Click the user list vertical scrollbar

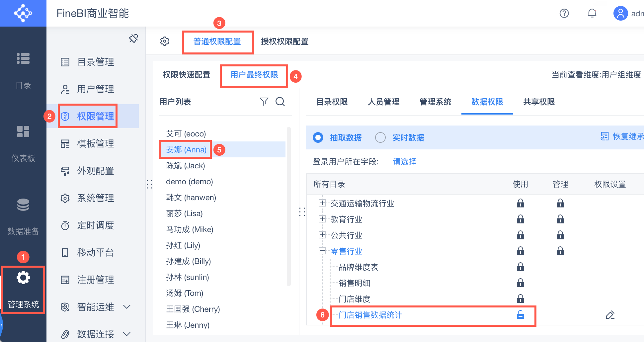pos(289,206)
